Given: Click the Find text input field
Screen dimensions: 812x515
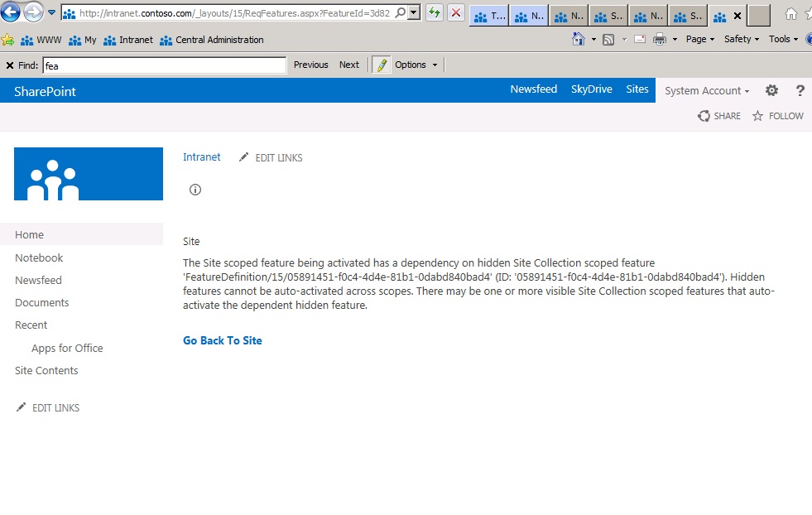Looking at the screenshot, I should [x=164, y=65].
